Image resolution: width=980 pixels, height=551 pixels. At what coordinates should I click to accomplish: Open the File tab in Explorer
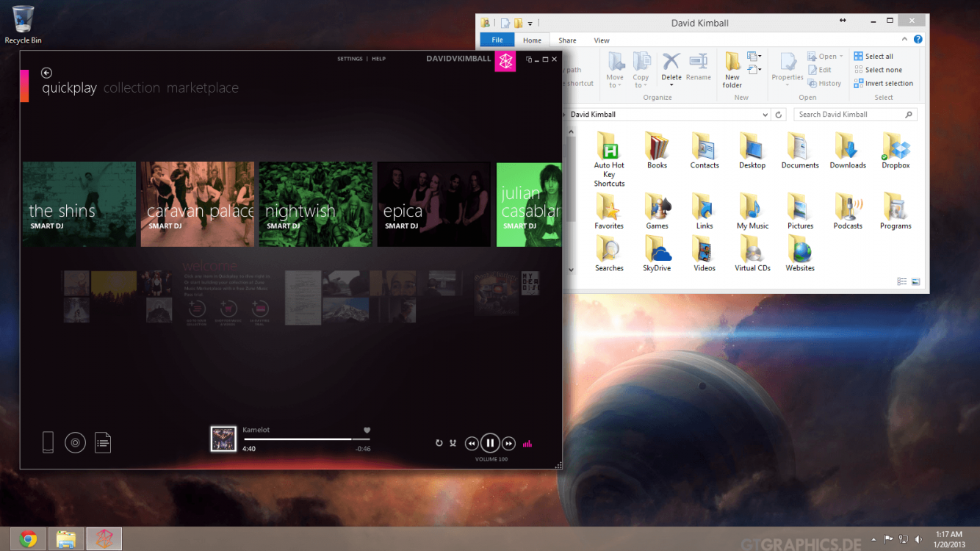pos(497,40)
